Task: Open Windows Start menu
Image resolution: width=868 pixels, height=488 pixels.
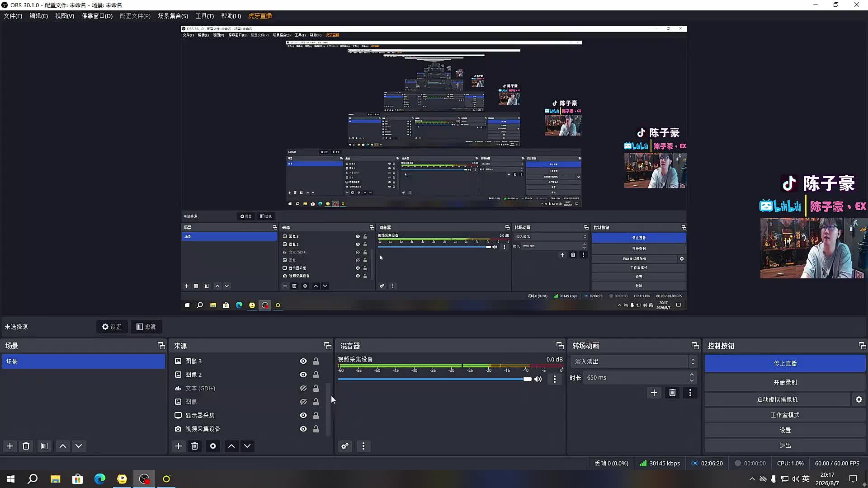Action: 11,479
